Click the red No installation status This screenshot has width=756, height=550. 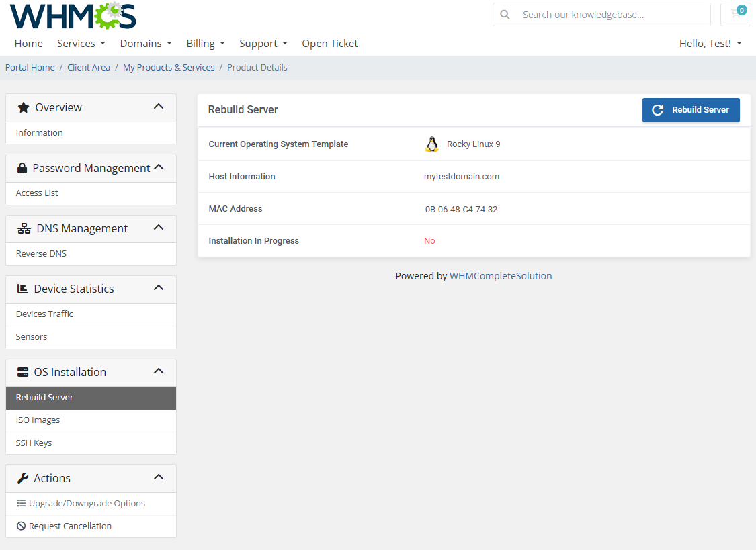point(429,241)
